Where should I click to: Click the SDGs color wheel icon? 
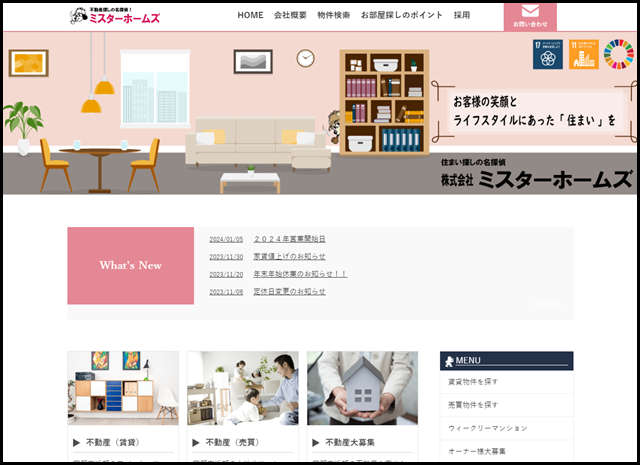click(x=619, y=54)
